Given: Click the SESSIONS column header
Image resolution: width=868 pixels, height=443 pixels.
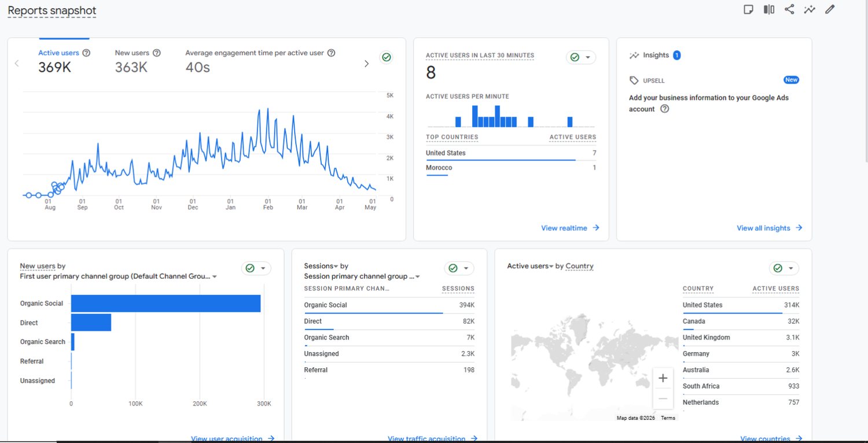Looking at the screenshot, I should (x=458, y=289).
